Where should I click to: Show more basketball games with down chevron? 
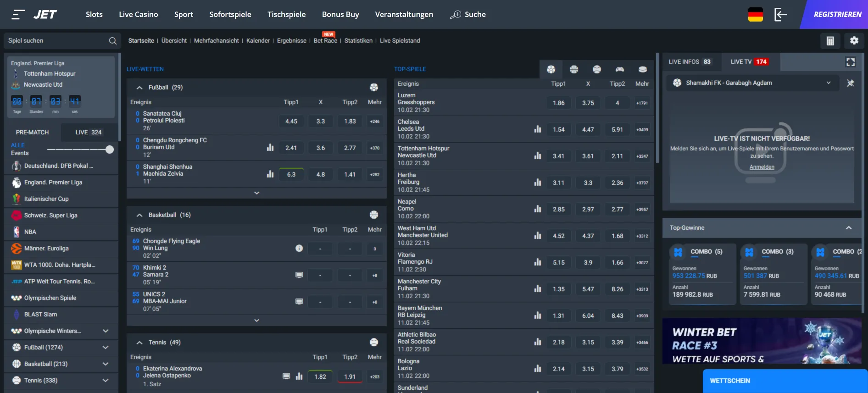(256, 321)
